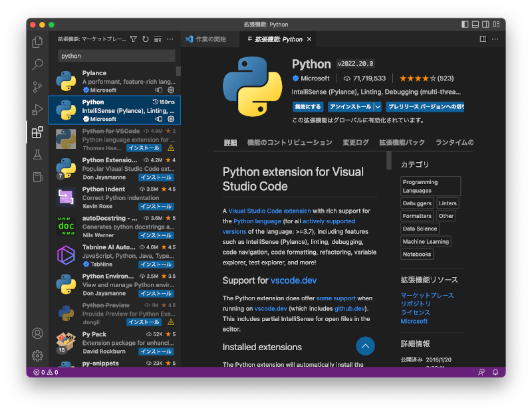The width and height of the screenshot is (532, 412).
Task: Click the アンインストール button
Action: pos(350,107)
